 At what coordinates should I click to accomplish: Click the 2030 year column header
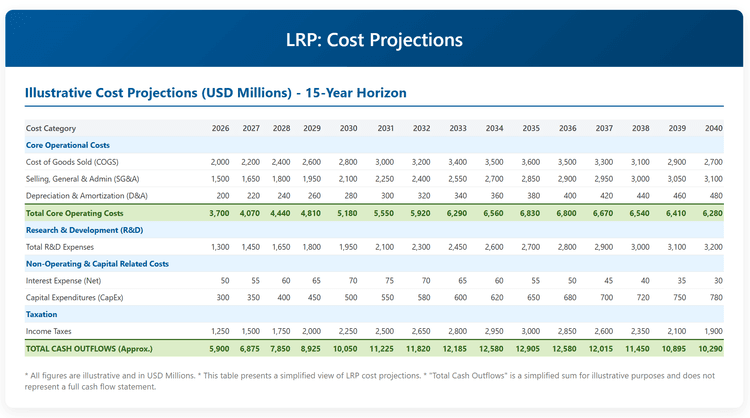(348, 128)
